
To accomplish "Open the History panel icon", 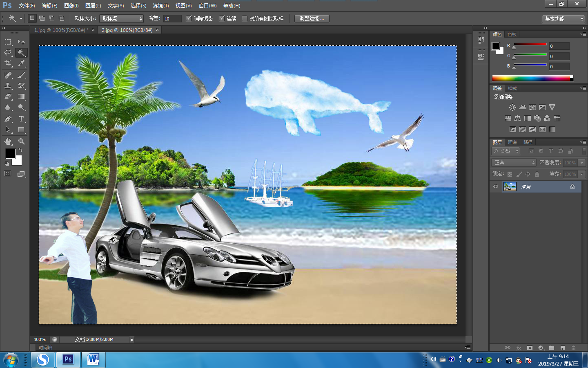I will (481, 40).
